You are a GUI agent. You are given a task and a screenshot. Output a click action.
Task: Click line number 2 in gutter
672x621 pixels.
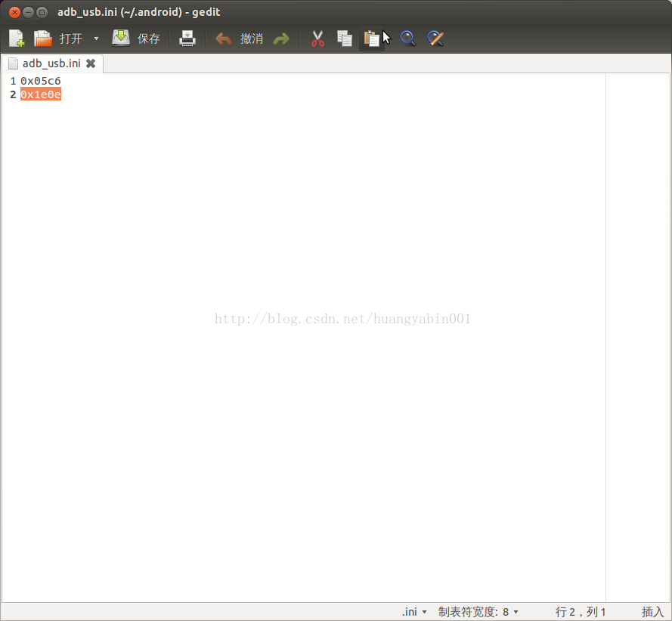coord(13,94)
